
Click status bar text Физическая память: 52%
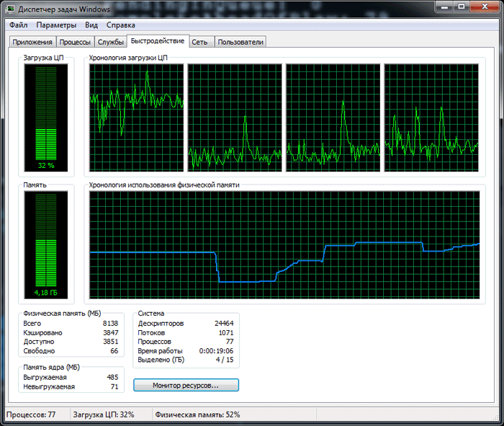pos(197,414)
